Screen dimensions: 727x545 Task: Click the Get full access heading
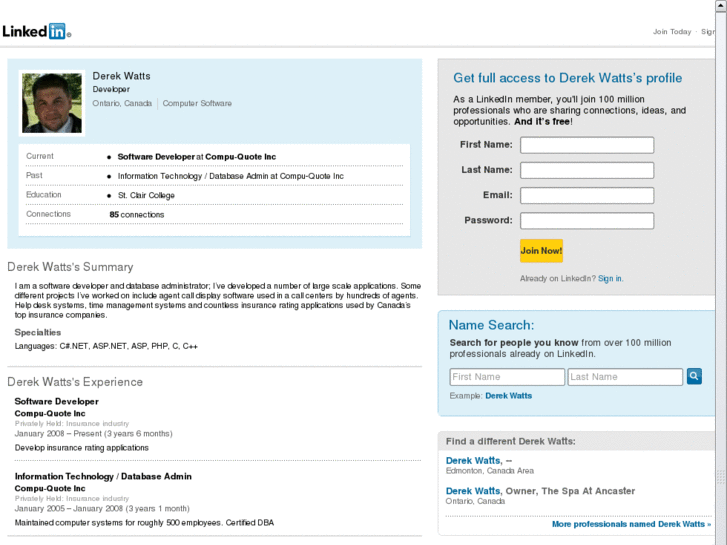pyautogui.click(x=568, y=78)
